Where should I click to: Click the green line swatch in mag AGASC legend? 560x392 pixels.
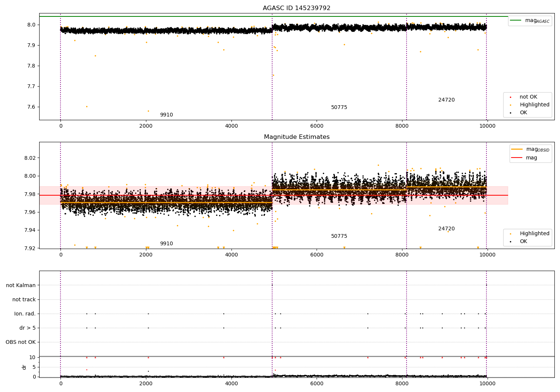516,21
